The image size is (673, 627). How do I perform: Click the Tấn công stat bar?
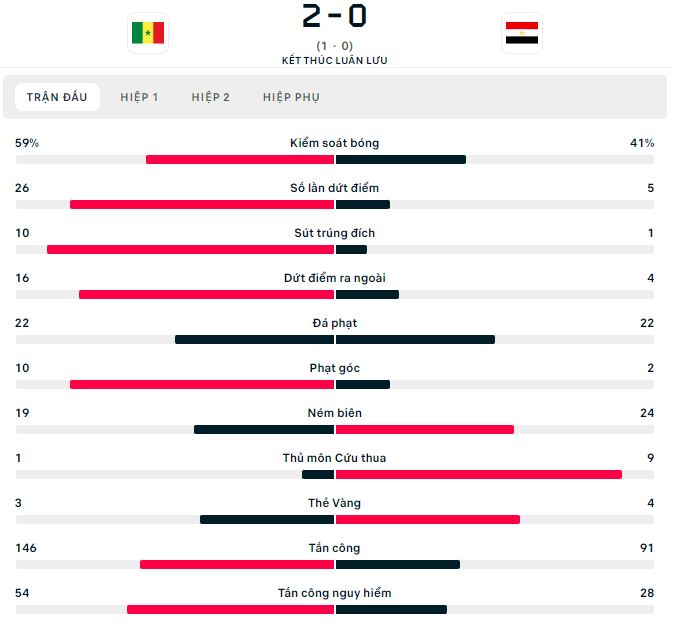pyautogui.click(x=335, y=564)
